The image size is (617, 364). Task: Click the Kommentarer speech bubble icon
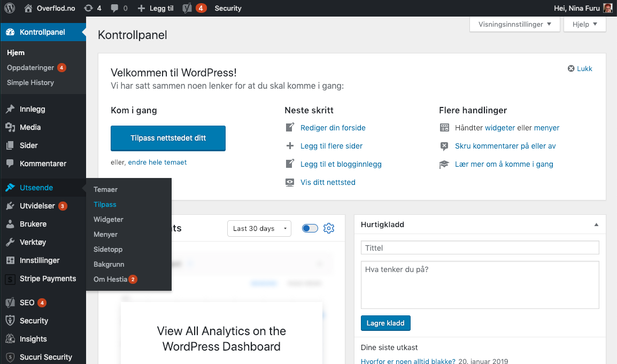pyautogui.click(x=10, y=164)
